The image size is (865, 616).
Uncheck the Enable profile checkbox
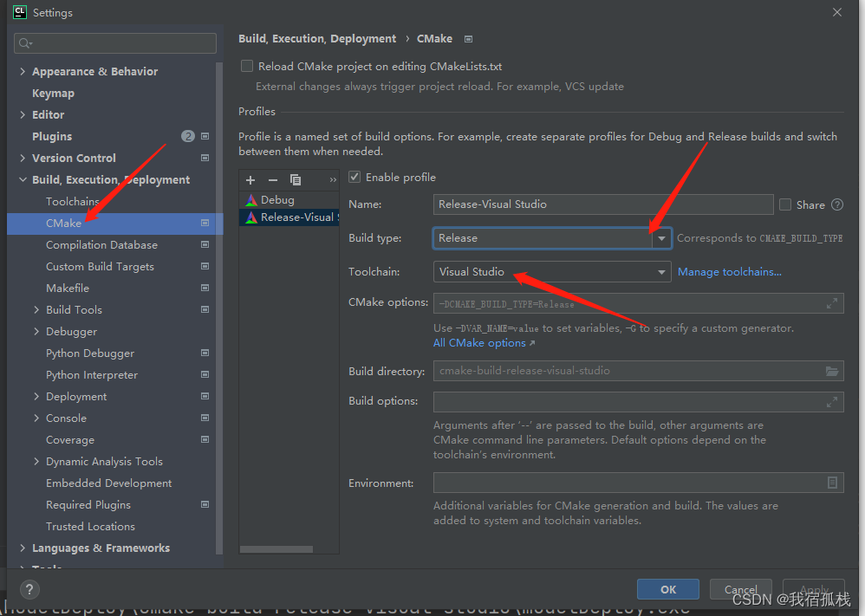354,177
